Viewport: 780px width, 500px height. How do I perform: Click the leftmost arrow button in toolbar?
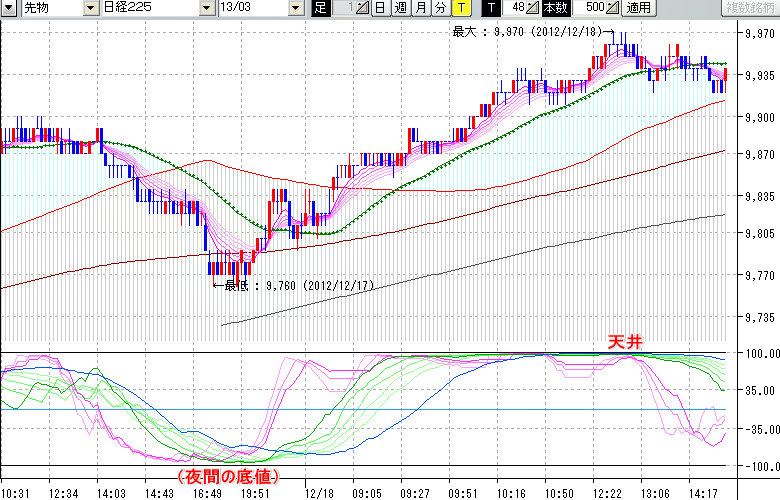(x=8, y=8)
